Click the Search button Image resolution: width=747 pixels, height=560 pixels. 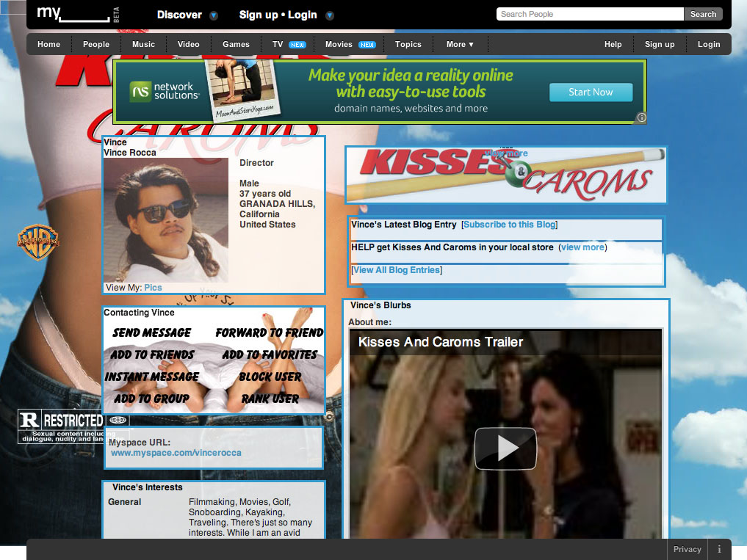pyautogui.click(x=703, y=14)
